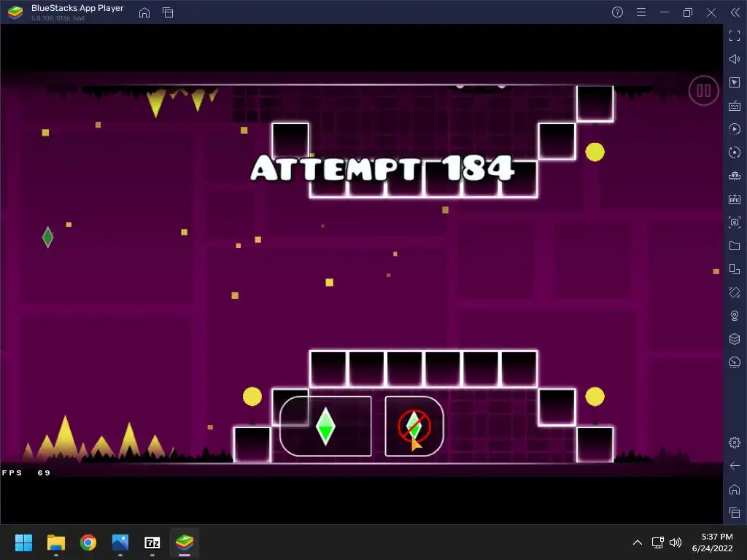
Task: Click the ATTEMPT 184 text
Action: (382, 168)
